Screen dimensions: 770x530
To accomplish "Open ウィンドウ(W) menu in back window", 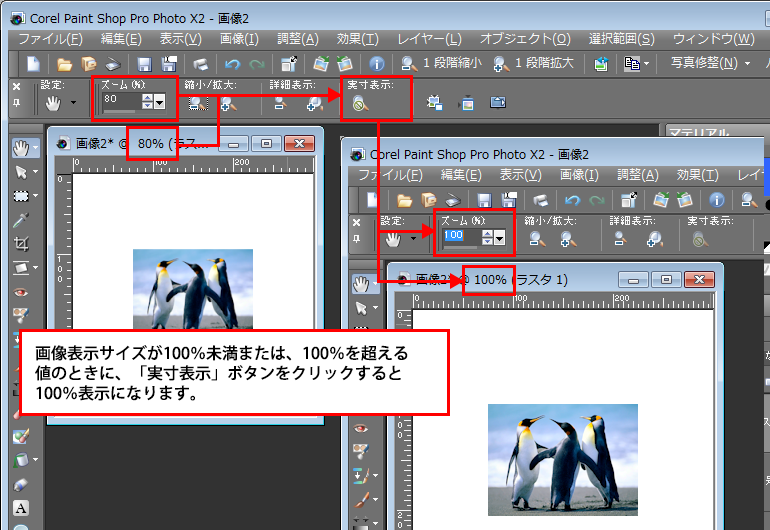I will coord(714,39).
